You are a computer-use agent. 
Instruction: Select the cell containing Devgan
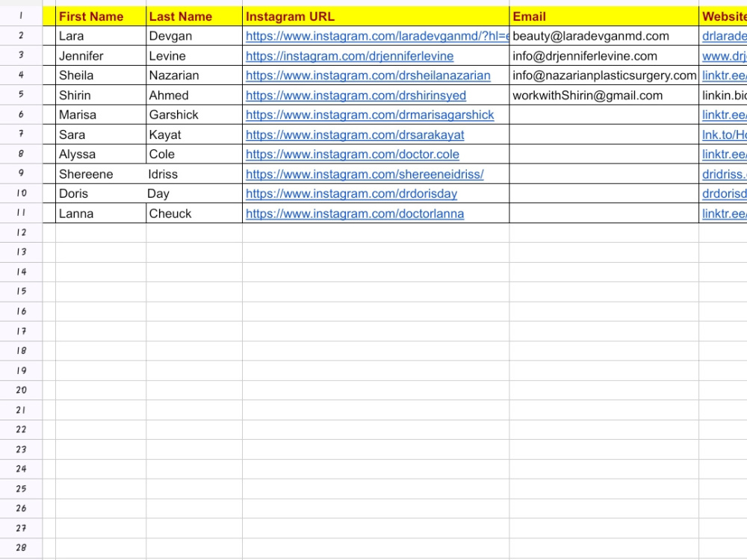pos(194,36)
